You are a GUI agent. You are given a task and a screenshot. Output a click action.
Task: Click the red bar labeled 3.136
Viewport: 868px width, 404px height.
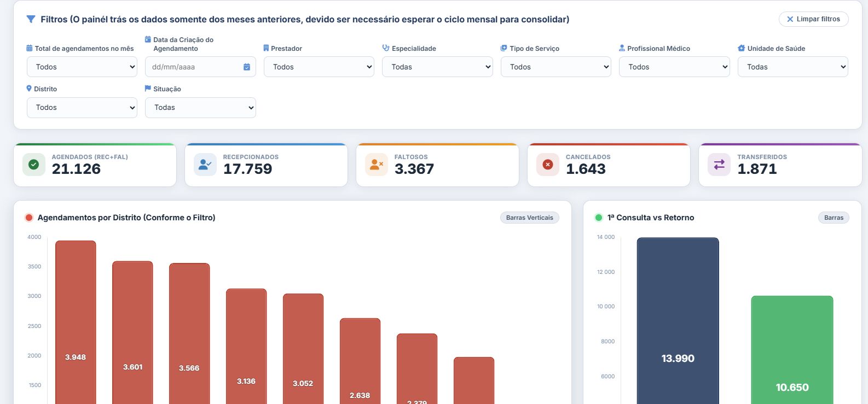[x=246, y=346]
